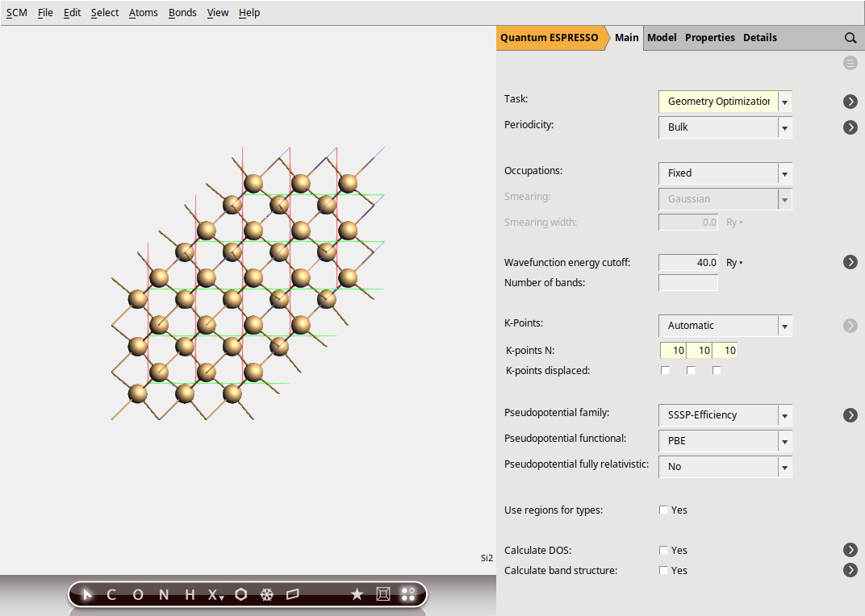
Task: Choose the Nitrogen atom tool
Action: 164,594
